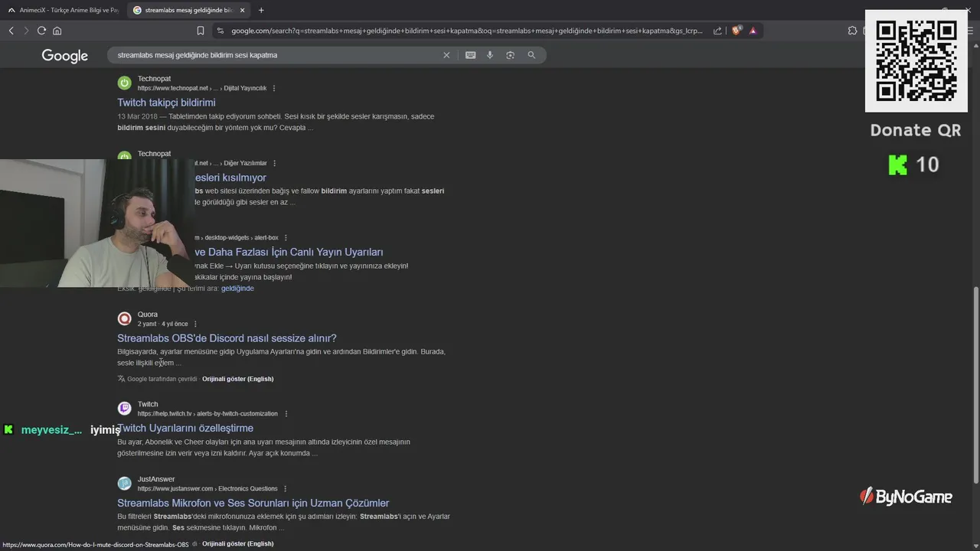Click the JustAnswer site favicon
Screen dimensions: 980x551
(x=125, y=484)
